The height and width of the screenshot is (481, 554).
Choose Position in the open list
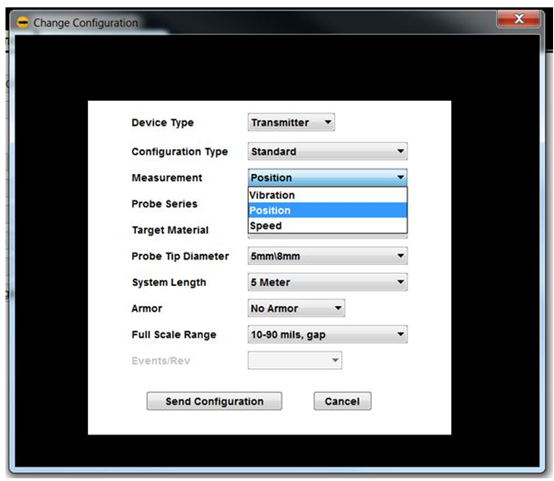tap(328, 210)
